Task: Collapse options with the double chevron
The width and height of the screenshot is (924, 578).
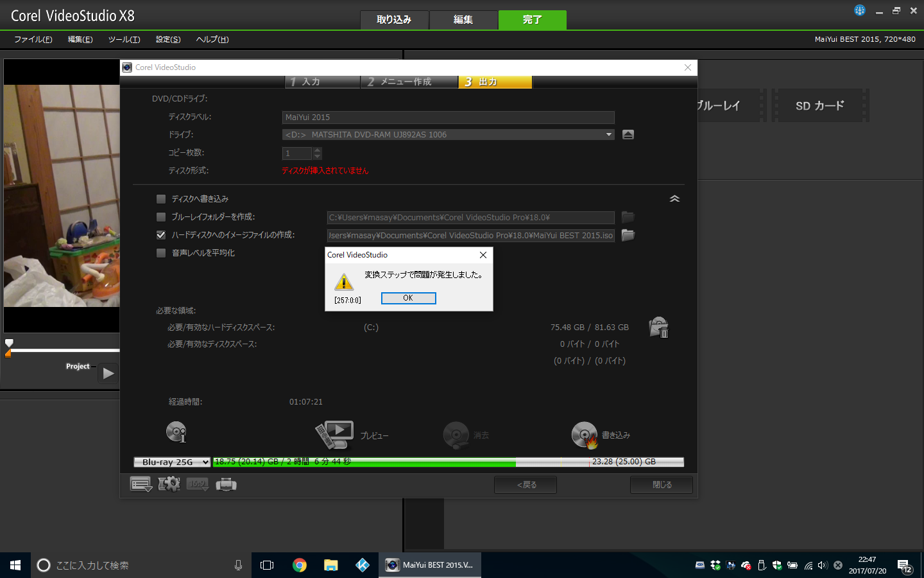Action: tap(674, 199)
